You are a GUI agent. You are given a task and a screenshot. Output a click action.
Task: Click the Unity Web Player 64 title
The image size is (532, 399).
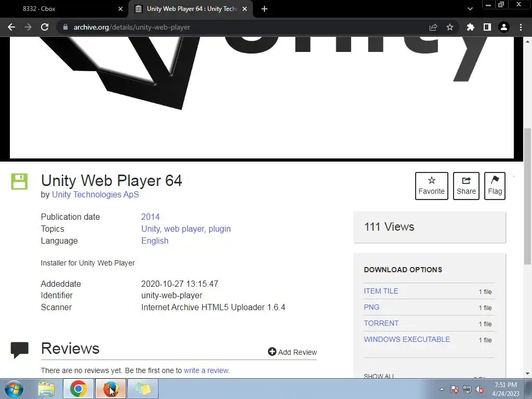112,180
